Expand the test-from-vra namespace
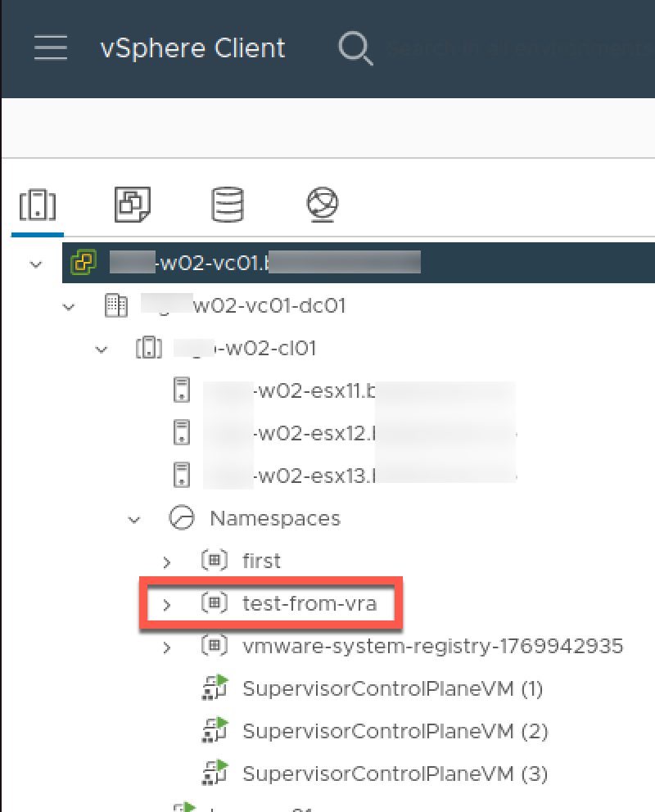This screenshot has width=655, height=812. (166, 604)
